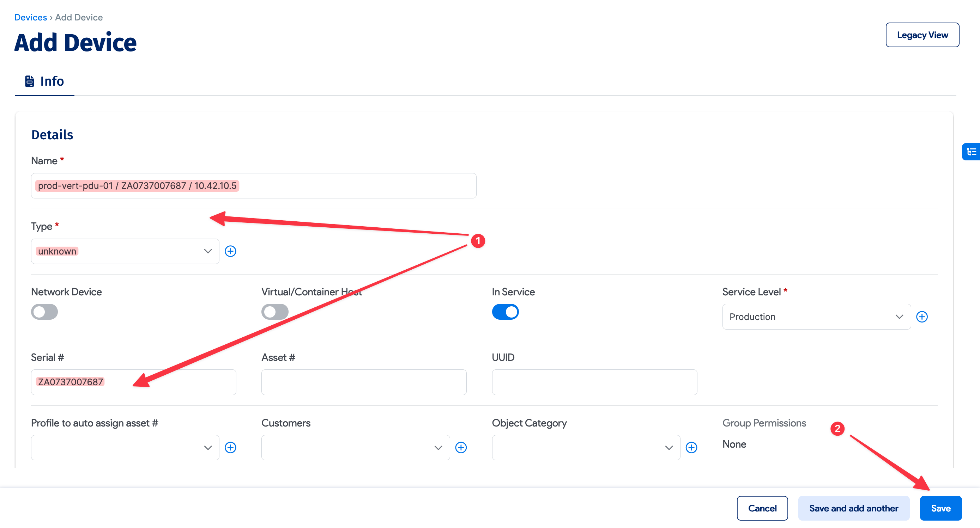Open the tree view panel on the right edge
980x528 pixels.
(971, 152)
